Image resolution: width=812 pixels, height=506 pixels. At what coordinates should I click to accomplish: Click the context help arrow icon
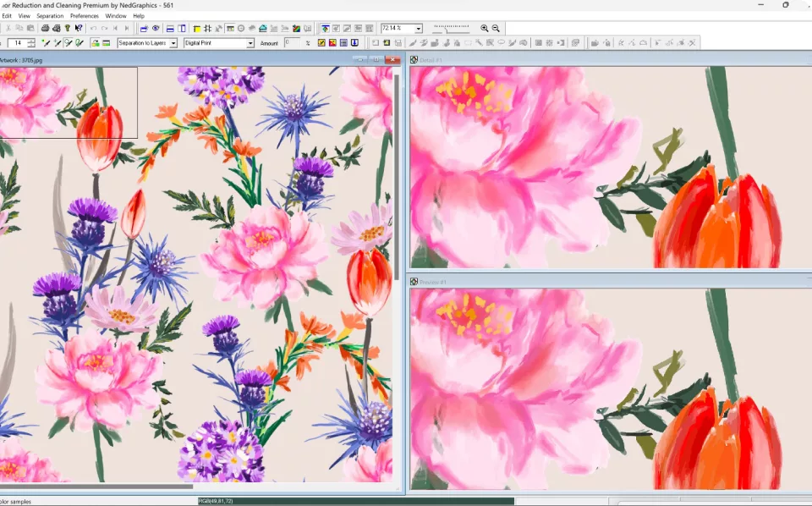tap(79, 28)
